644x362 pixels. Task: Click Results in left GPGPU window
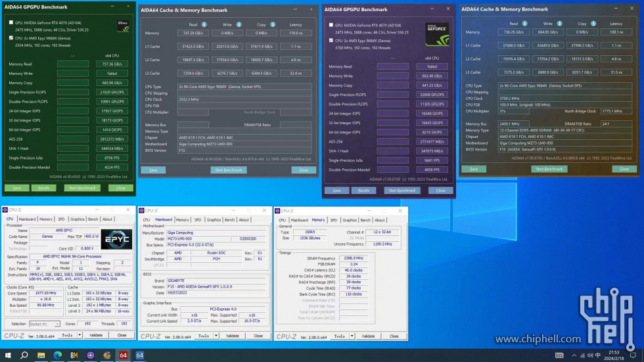43,188
